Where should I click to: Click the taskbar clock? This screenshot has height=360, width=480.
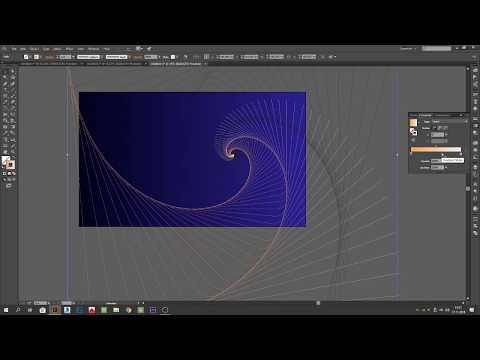point(459,310)
